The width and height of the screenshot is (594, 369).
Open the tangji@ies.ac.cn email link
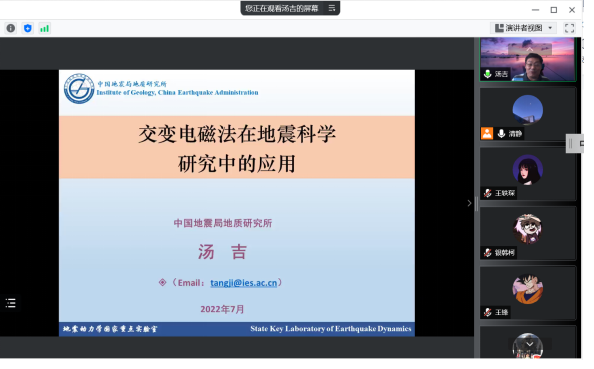[x=244, y=283]
